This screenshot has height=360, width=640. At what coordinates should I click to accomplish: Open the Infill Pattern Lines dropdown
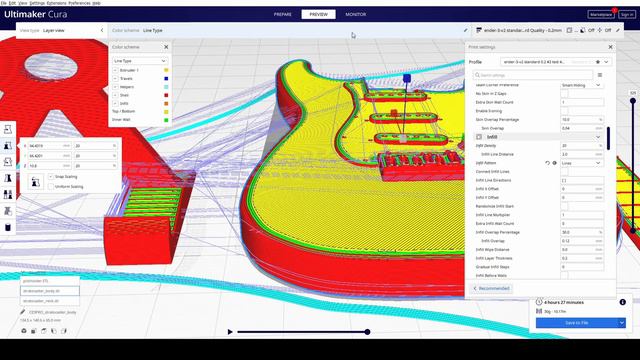582,163
